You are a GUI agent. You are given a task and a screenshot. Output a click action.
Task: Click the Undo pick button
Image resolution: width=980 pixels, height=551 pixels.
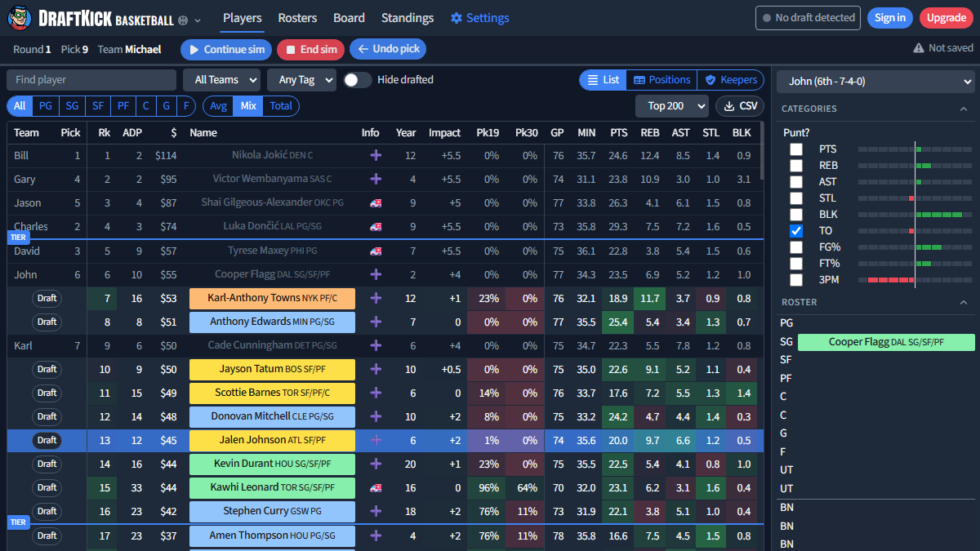388,49
